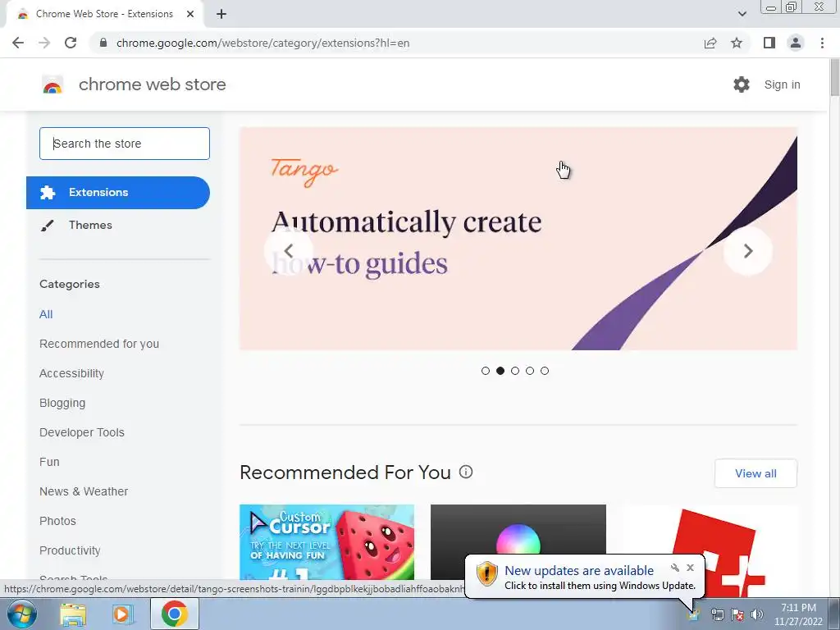Toggle the Chrome side panel

(x=769, y=43)
